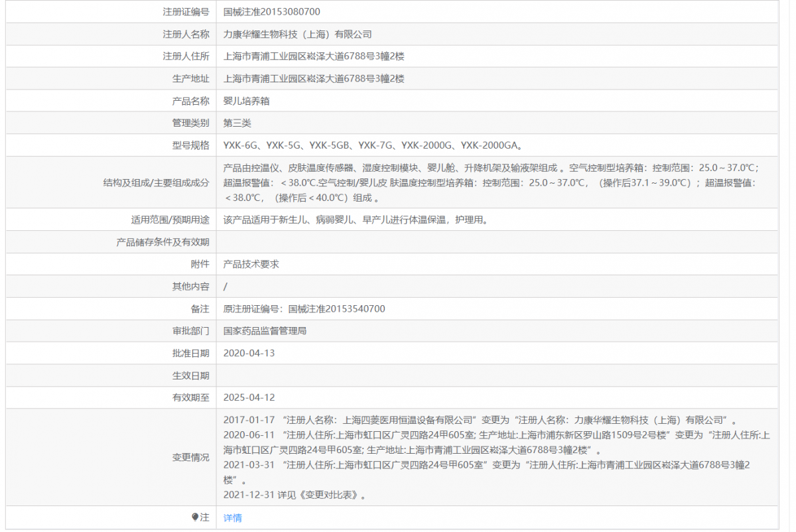Click the 注册人住所 address value
Image resolution: width=796 pixels, height=532 pixels.
coord(314,56)
